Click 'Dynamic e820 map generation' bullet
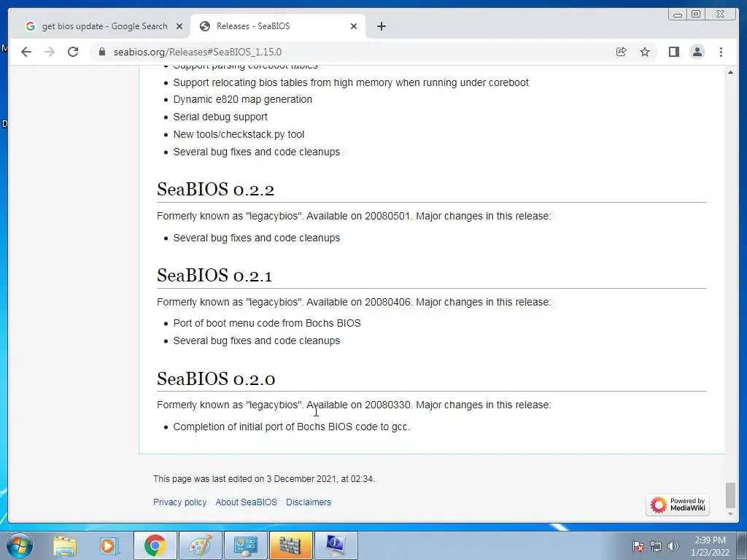747x560 pixels. [x=242, y=99]
